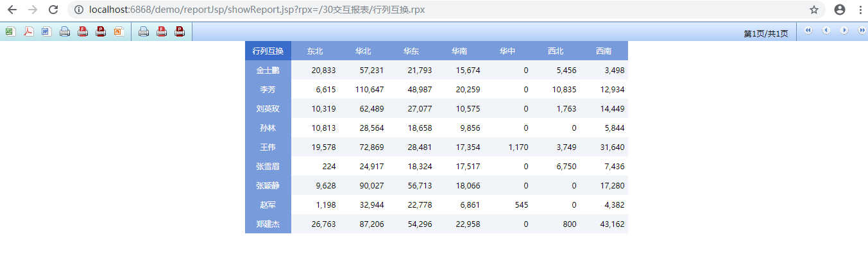Click the 孙林 row label
The image size is (868, 275).
(x=268, y=128)
